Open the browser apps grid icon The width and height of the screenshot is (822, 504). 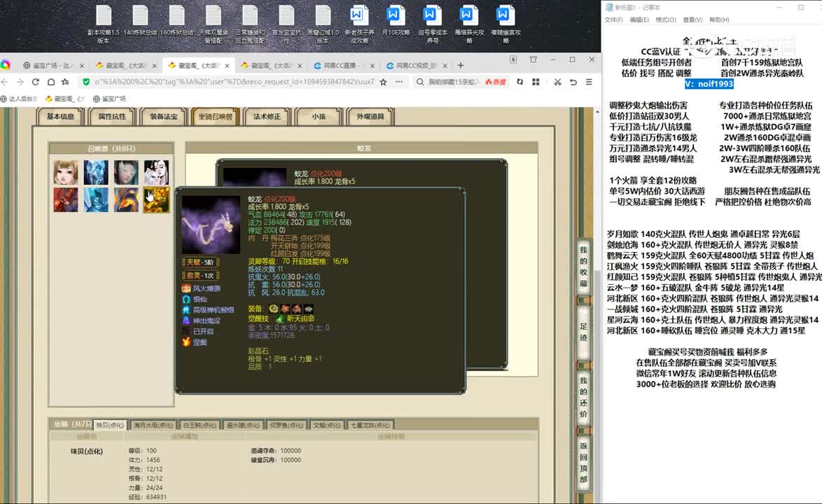click(536, 82)
